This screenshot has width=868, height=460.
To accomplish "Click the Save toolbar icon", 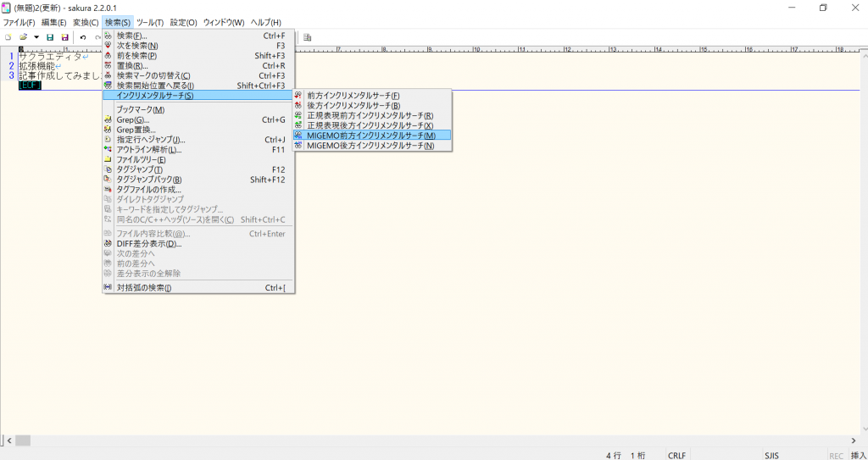I will coord(50,37).
